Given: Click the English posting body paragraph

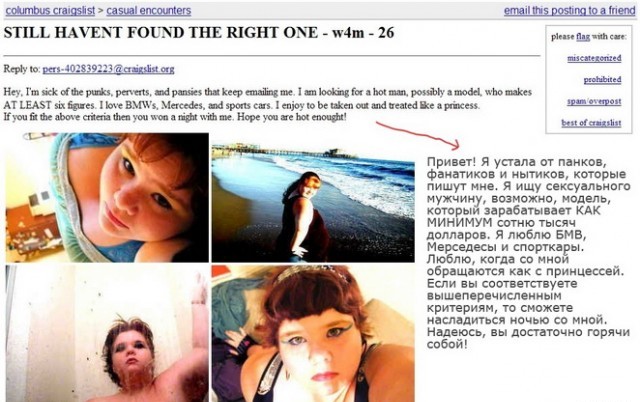Looking at the screenshot, I should pyautogui.click(x=268, y=104).
